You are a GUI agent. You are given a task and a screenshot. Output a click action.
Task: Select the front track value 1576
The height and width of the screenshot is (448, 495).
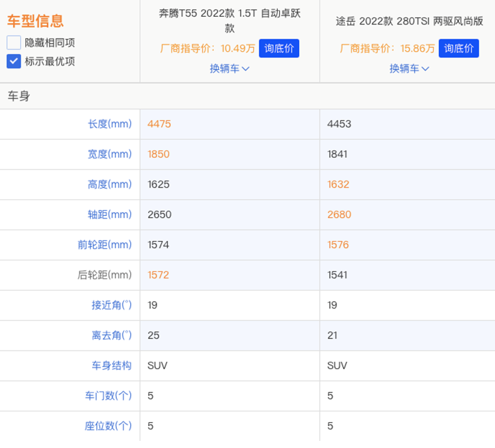tap(338, 245)
